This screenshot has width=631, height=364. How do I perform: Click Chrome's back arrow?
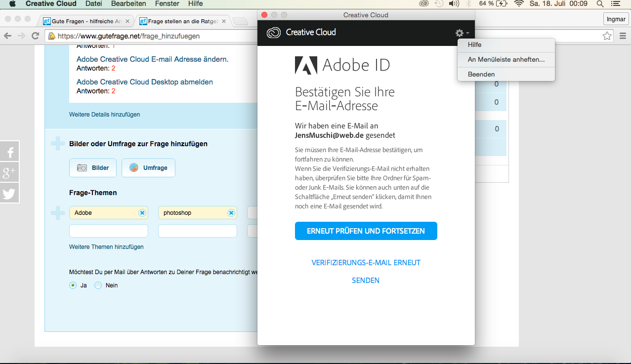[x=8, y=36]
